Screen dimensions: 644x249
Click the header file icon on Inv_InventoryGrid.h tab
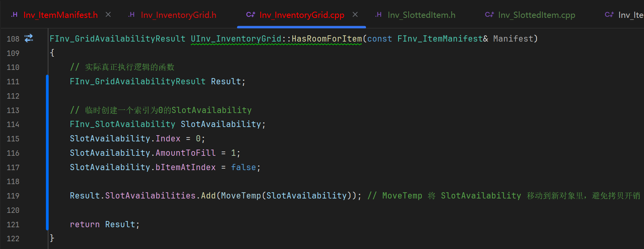click(x=131, y=15)
